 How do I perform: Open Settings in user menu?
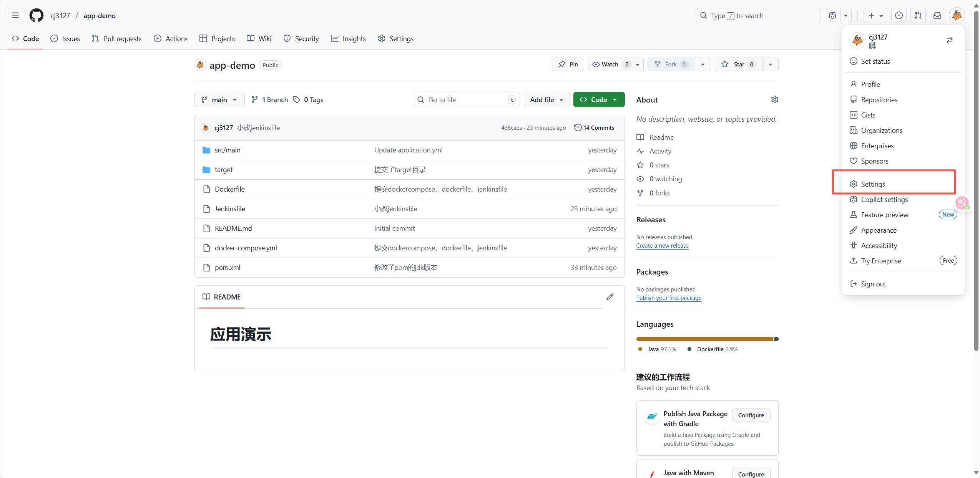(x=903, y=184)
